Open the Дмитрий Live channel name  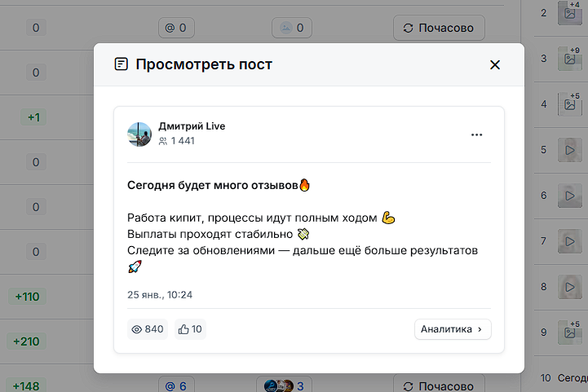(192, 126)
